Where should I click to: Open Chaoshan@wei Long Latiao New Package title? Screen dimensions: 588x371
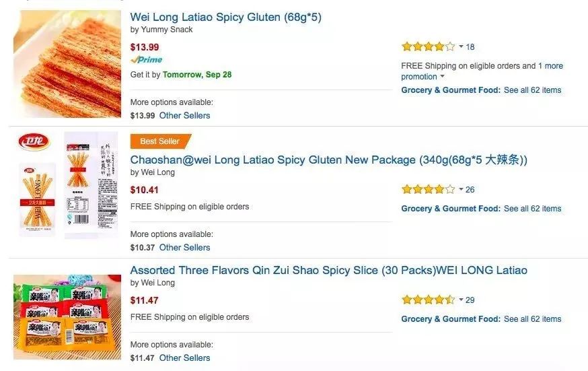pyautogui.click(x=328, y=160)
